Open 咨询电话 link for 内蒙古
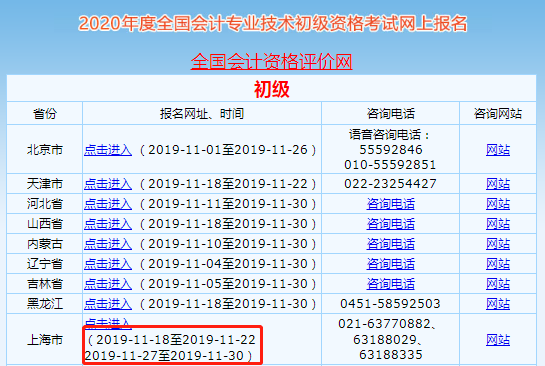 pos(391,244)
